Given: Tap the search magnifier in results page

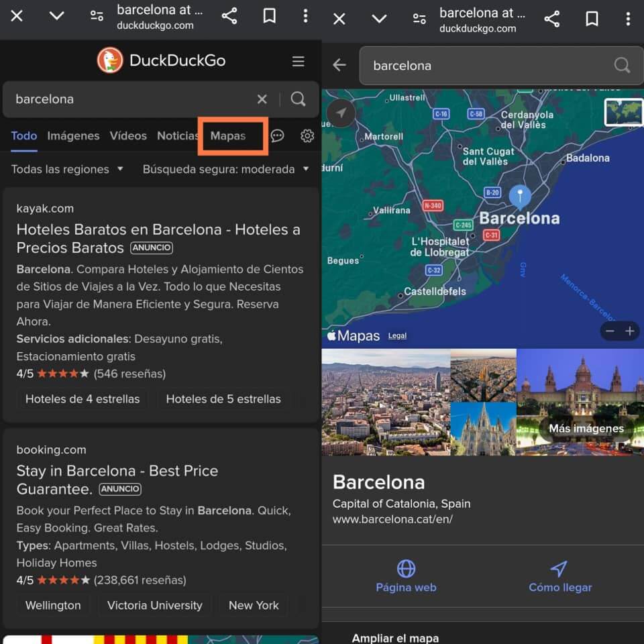Looking at the screenshot, I should click(298, 99).
